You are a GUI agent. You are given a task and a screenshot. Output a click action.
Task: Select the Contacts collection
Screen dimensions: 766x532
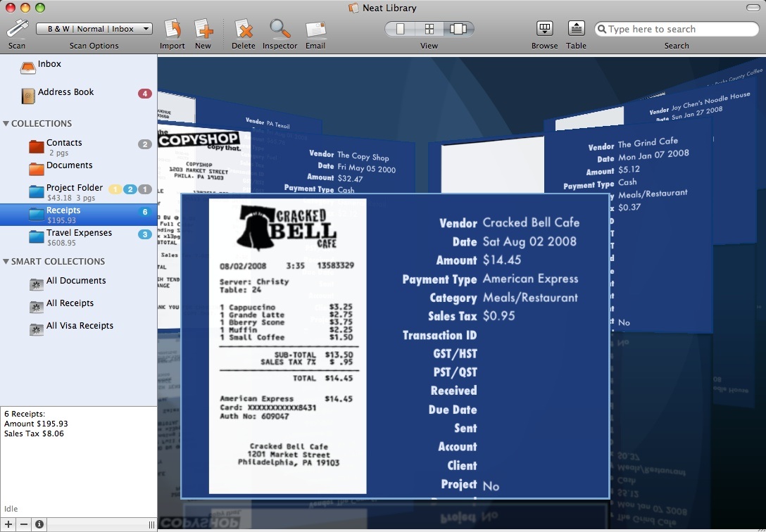[x=79, y=146]
